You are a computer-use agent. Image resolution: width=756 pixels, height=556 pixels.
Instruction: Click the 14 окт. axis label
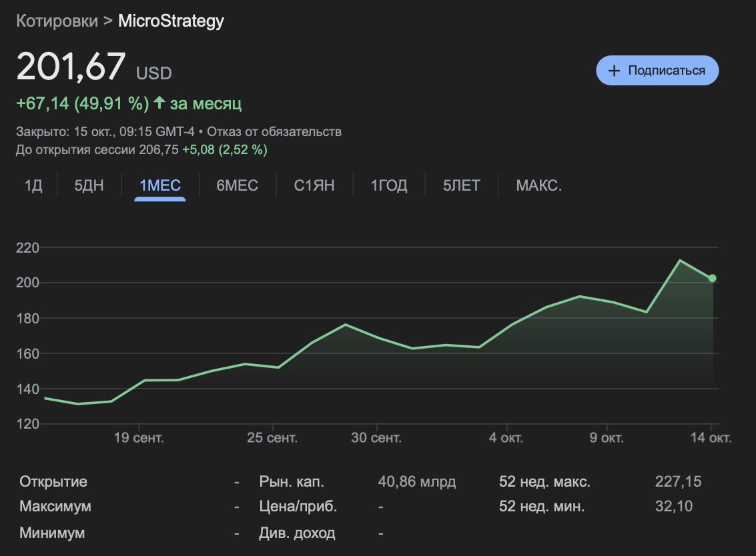coord(711,437)
